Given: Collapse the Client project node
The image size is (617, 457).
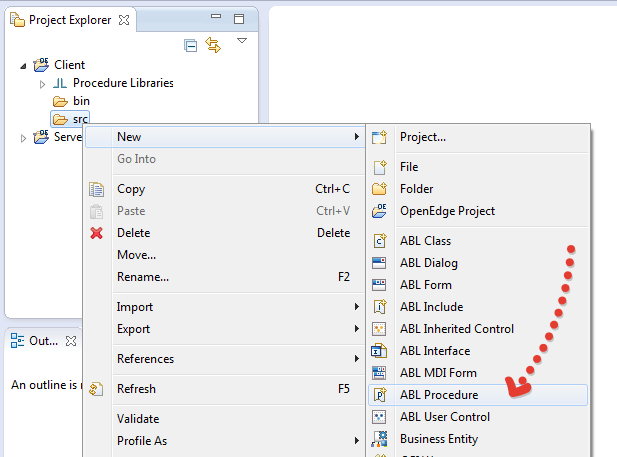Looking at the screenshot, I should [x=23, y=66].
